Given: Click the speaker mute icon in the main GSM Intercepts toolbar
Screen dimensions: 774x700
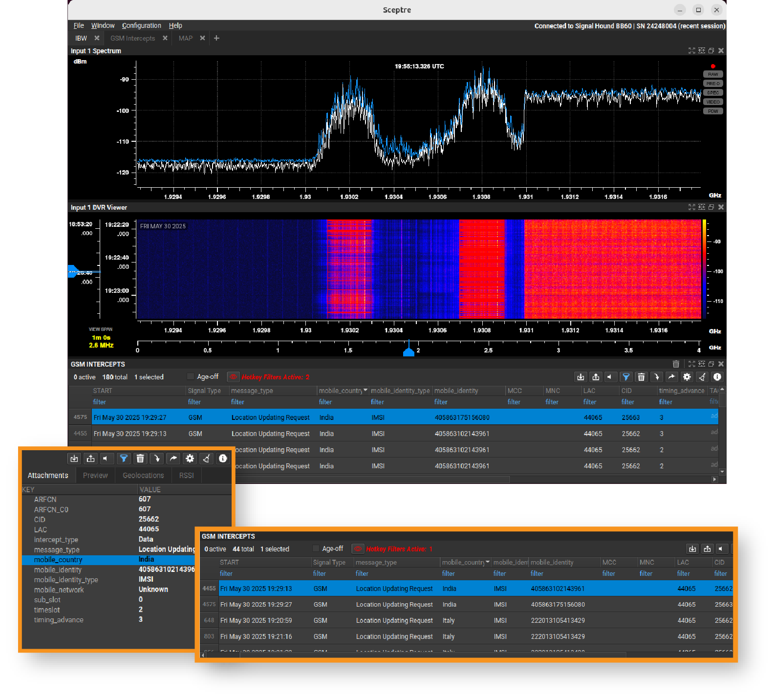Looking at the screenshot, I should point(610,377).
